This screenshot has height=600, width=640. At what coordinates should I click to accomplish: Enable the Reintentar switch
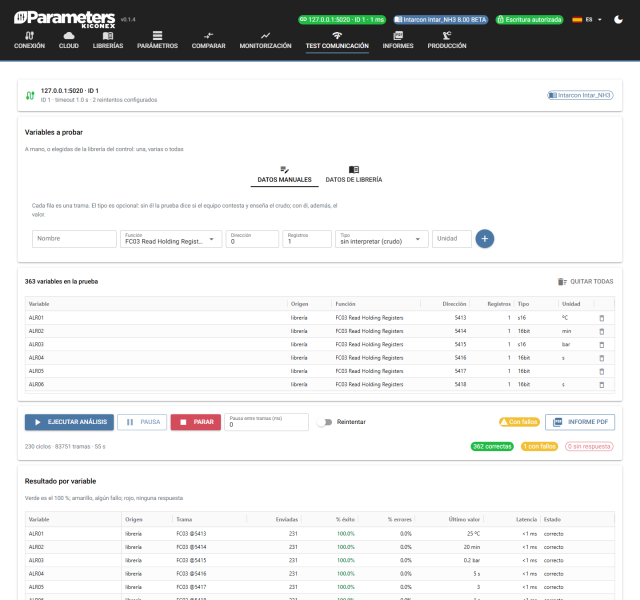coord(325,422)
